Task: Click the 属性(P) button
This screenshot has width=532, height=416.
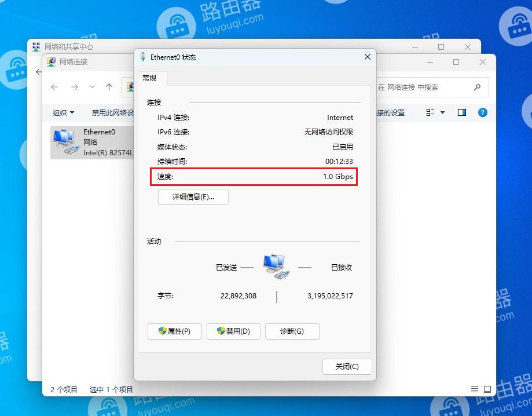Action: pyautogui.click(x=175, y=331)
